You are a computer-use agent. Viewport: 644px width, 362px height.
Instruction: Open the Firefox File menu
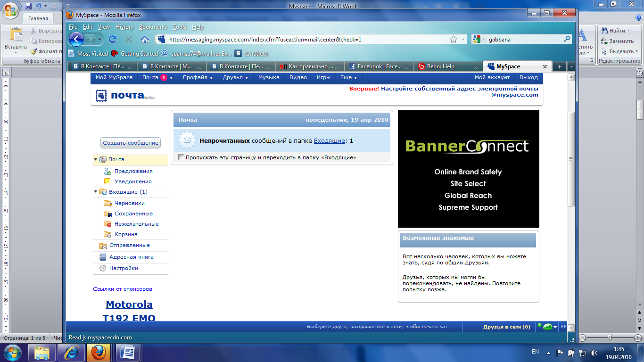coord(73,27)
